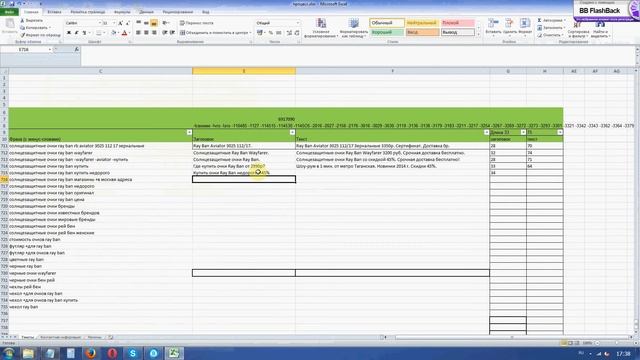
Task: Click the Cut (Вырезать) scissors icon
Action: click(22, 20)
